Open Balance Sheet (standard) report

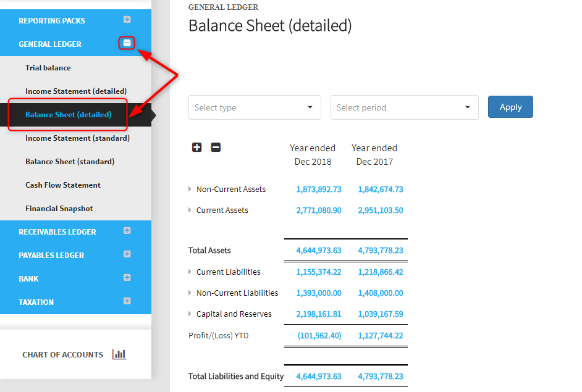70,162
